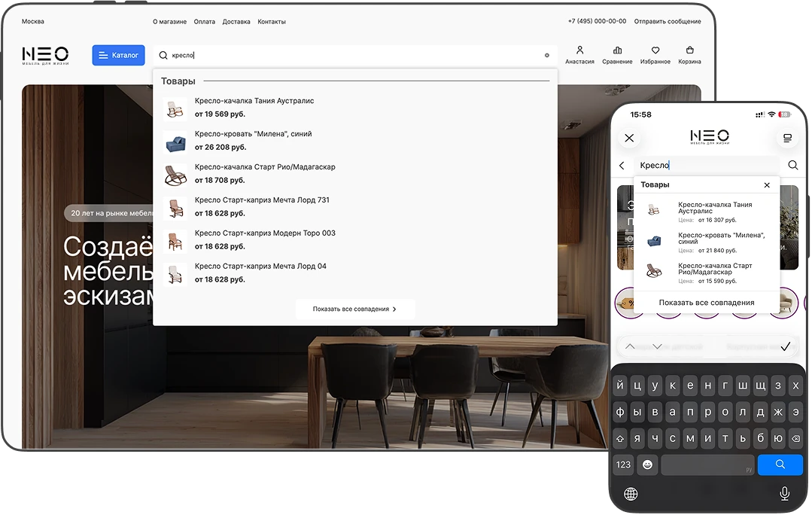This screenshot has height=515, width=812.
Task: Click the mobile search magnifier icon
Action: click(793, 166)
